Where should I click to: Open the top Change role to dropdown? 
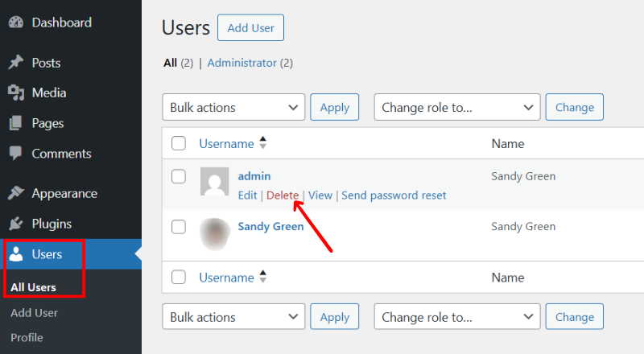(x=457, y=107)
